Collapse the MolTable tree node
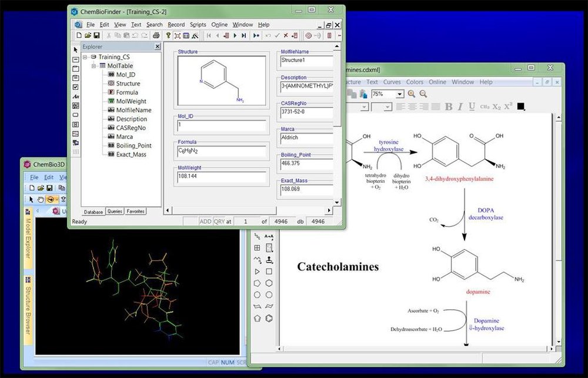Image resolution: width=588 pixels, height=378 pixels. (93, 66)
